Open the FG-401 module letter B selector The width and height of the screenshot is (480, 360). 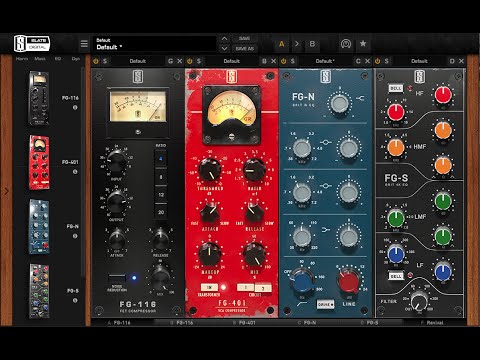tap(264, 61)
